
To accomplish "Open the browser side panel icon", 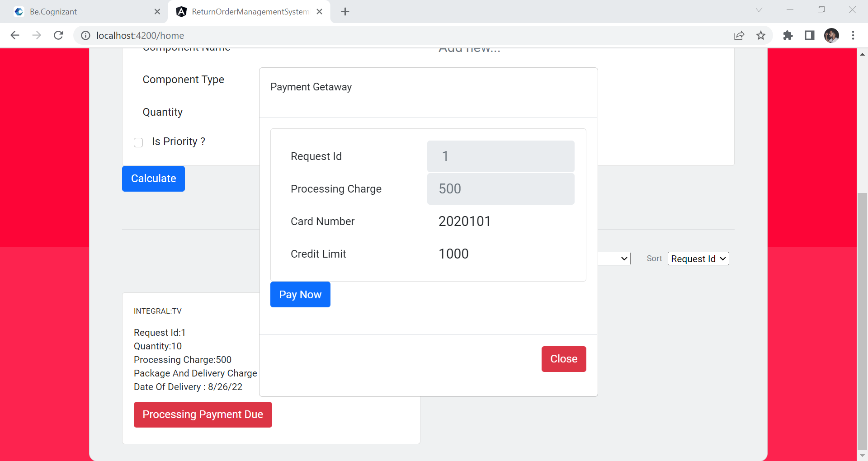I will click(x=810, y=35).
